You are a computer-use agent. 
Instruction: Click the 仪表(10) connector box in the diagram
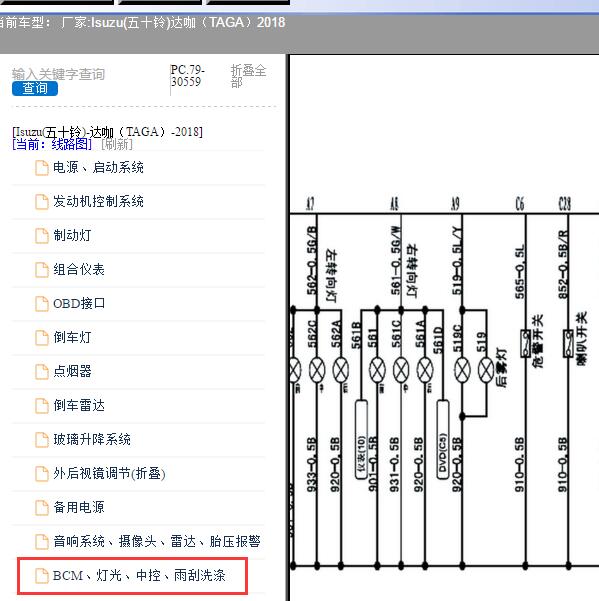point(361,440)
